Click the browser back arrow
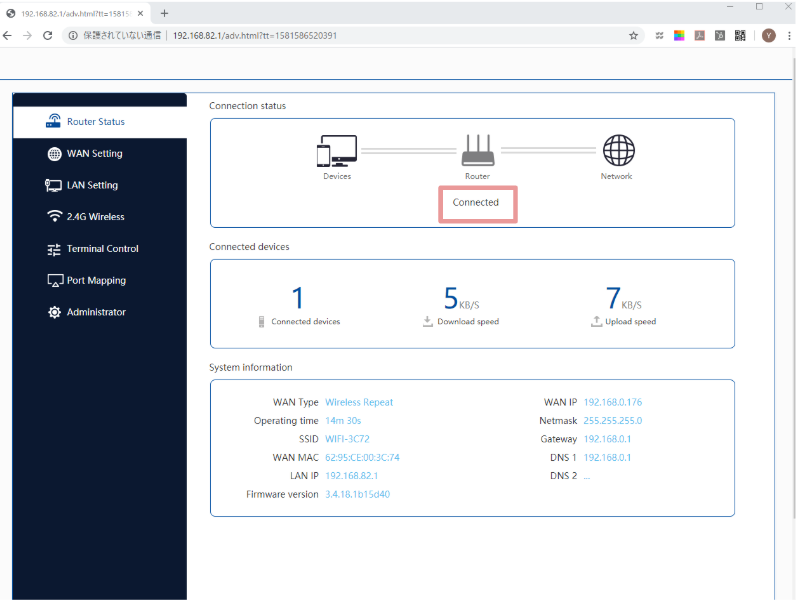797x601 pixels. coord(7,36)
